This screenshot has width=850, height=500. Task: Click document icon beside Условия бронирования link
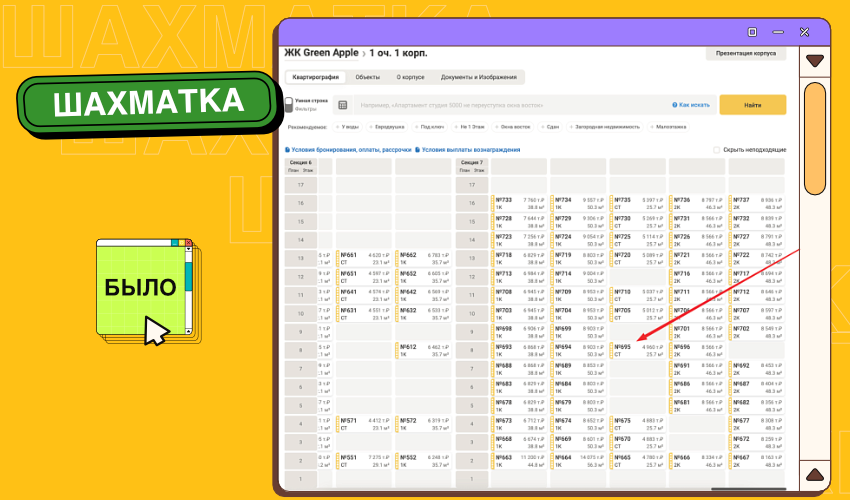(x=288, y=149)
